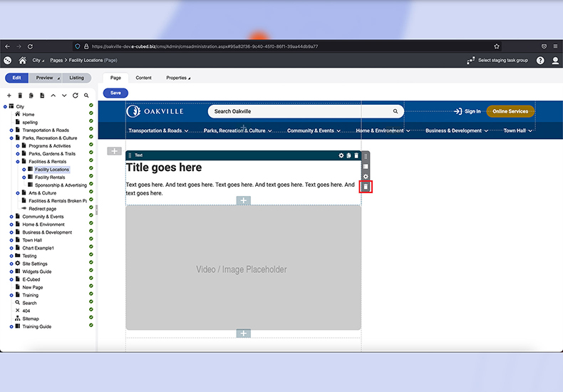
Task: Switch to the Content tab
Action: pyautogui.click(x=143, y=78)
